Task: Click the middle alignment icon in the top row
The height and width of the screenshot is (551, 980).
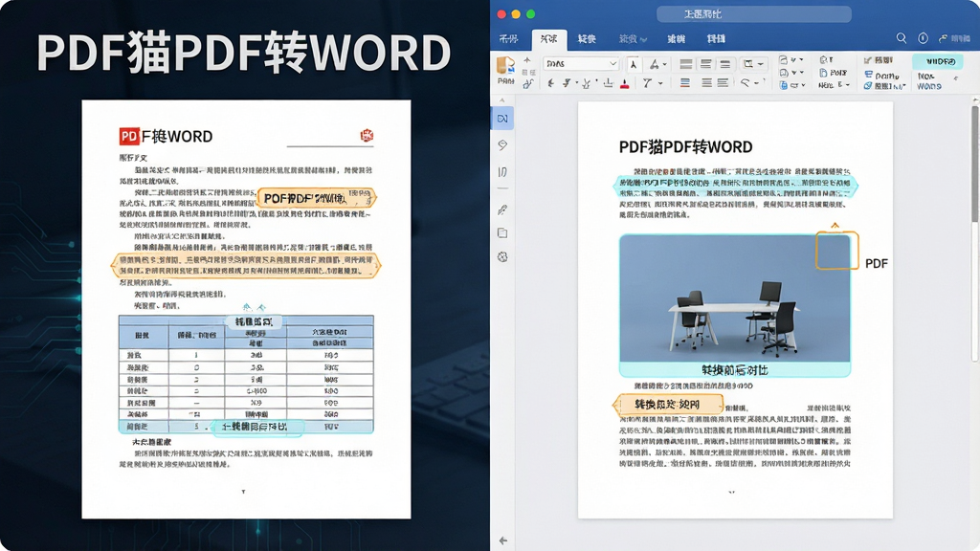Action: (705, 64)
